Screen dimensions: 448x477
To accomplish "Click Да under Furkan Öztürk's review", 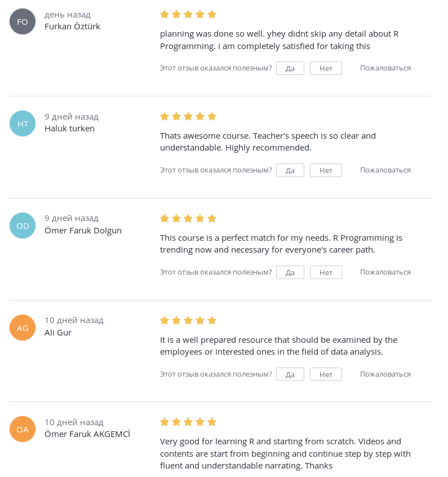I will tap(290, 68).
